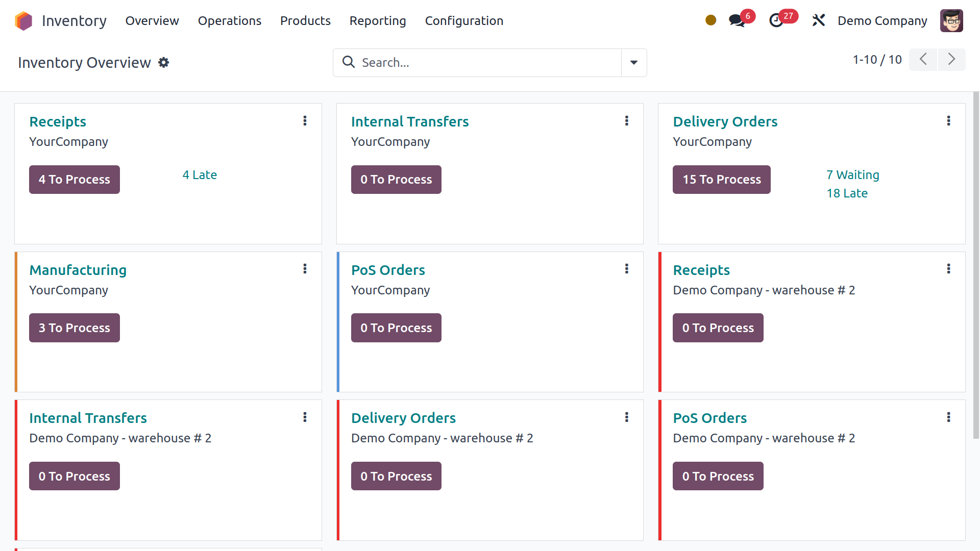Click the Inventory app logo icon
Image resolution: width=980 pixels, height=551 pixels.
point(23,21)
